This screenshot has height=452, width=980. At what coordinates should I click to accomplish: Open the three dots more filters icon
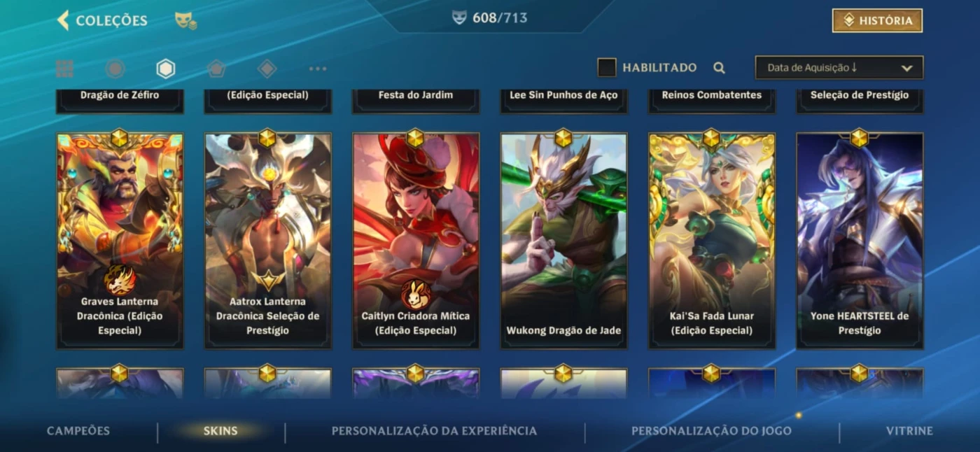pyautogui.click(x=318, y=69)
